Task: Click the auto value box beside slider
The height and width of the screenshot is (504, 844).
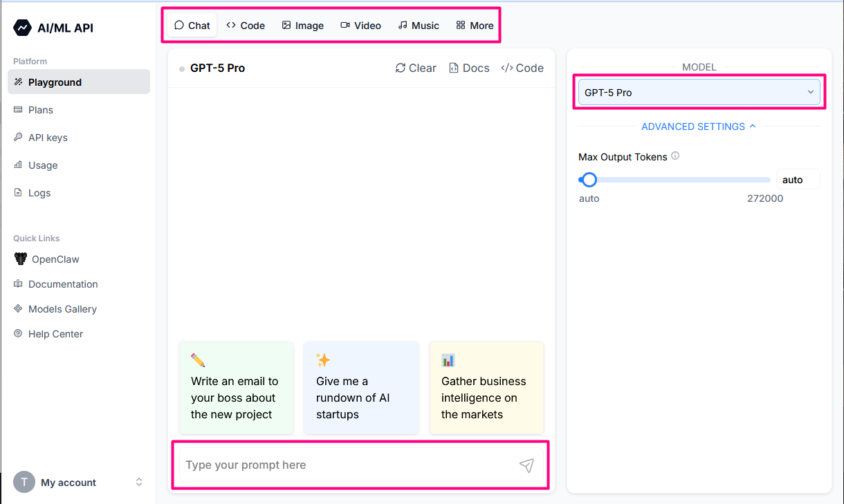Action: (x=798, y=180)
